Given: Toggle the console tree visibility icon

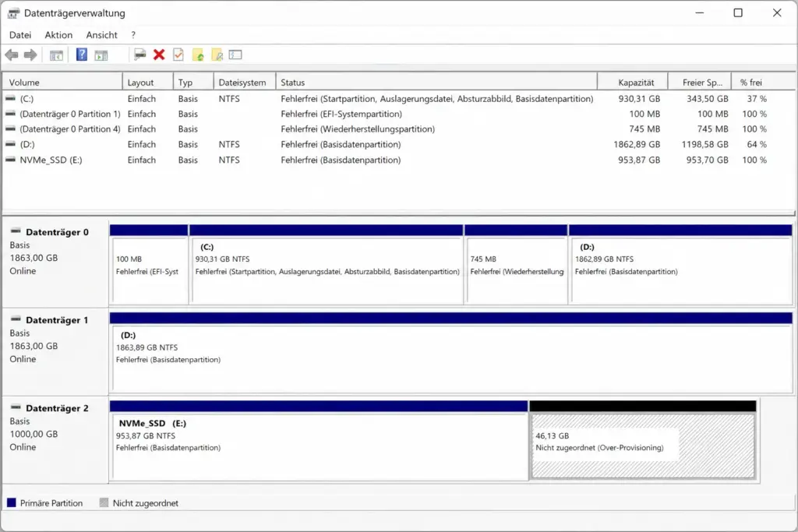Looking at the screenshot, I should click(55, 55).
